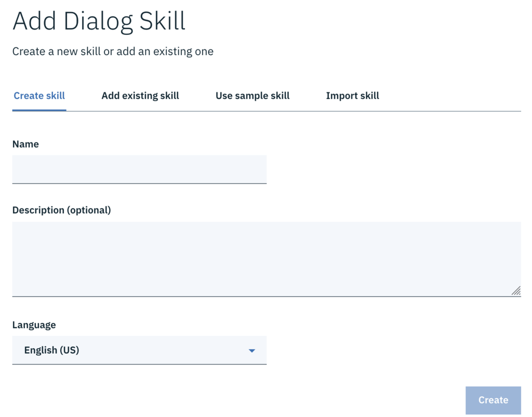The height and width of the screenshot is (417, 532).
Task: Click the Description (optional) label
Action: pyautogui.click(x=61, y=210)
